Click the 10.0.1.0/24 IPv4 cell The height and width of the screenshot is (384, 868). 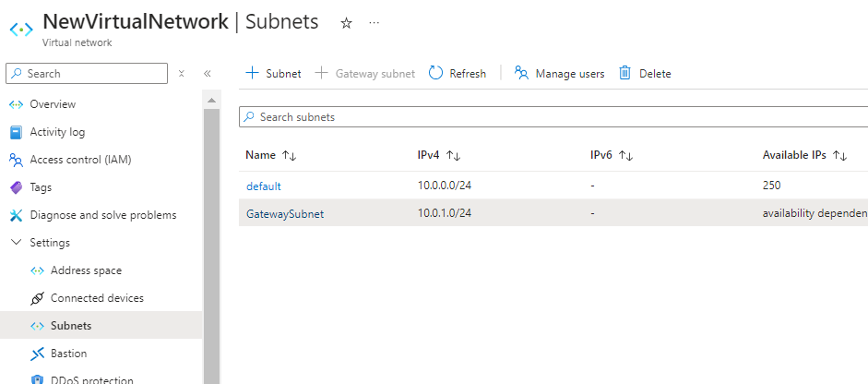[x=445, y=213]
